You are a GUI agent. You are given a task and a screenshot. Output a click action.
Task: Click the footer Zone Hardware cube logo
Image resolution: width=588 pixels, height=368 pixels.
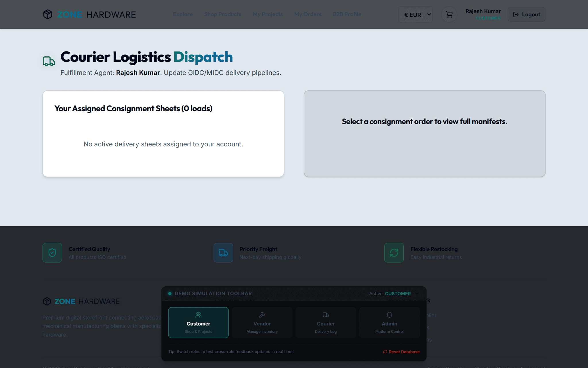(47, 301)
